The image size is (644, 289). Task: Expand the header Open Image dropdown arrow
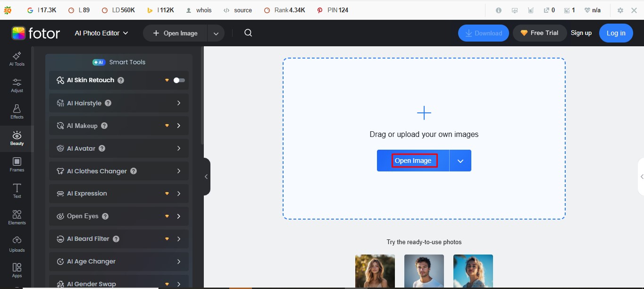(x=216, y=33)
